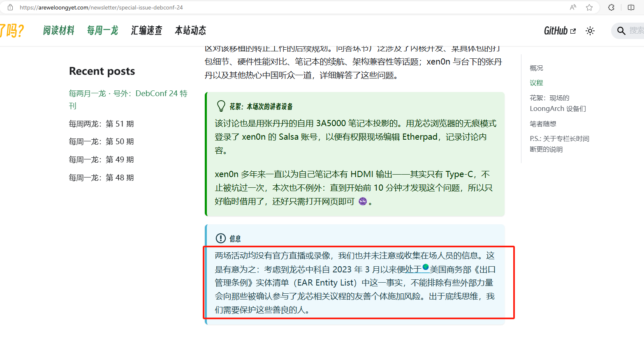This screenshot has height=341, width=644.
Task: Jump to 花絮：现场的 LoongArch 设备们 section
Action: point(558,103)
